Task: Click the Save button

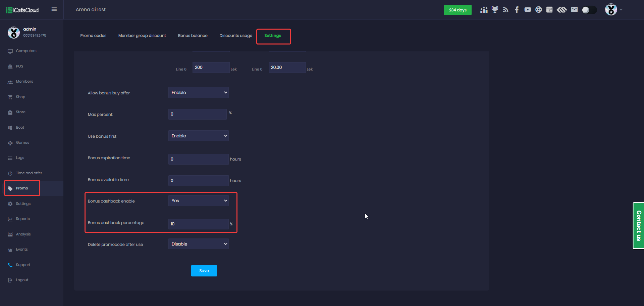Action: (x=204, y=271)
